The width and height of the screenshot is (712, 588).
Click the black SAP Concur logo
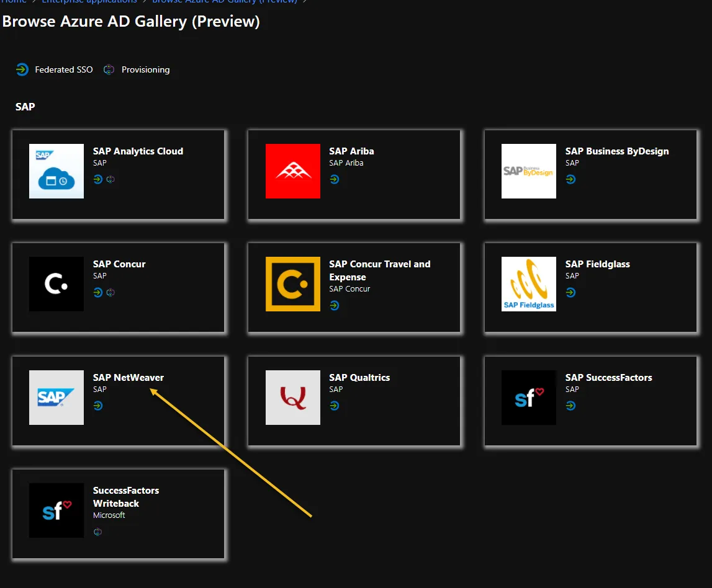point(56,284)
